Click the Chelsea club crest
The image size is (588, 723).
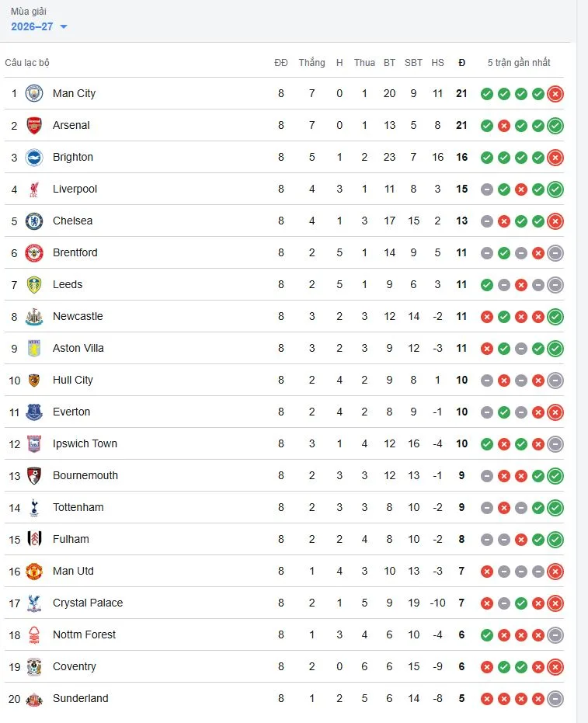coord(34,221)
